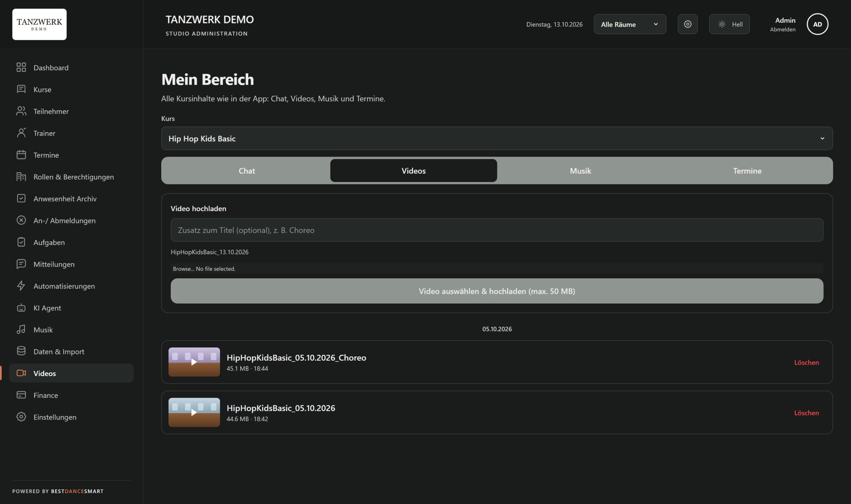Open the Alle Räume dropdown

point(630,24)
